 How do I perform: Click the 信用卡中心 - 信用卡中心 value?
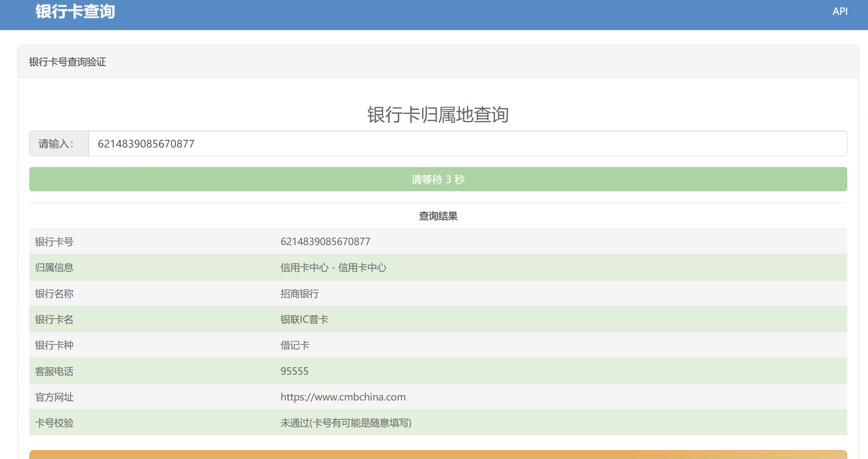333,268
